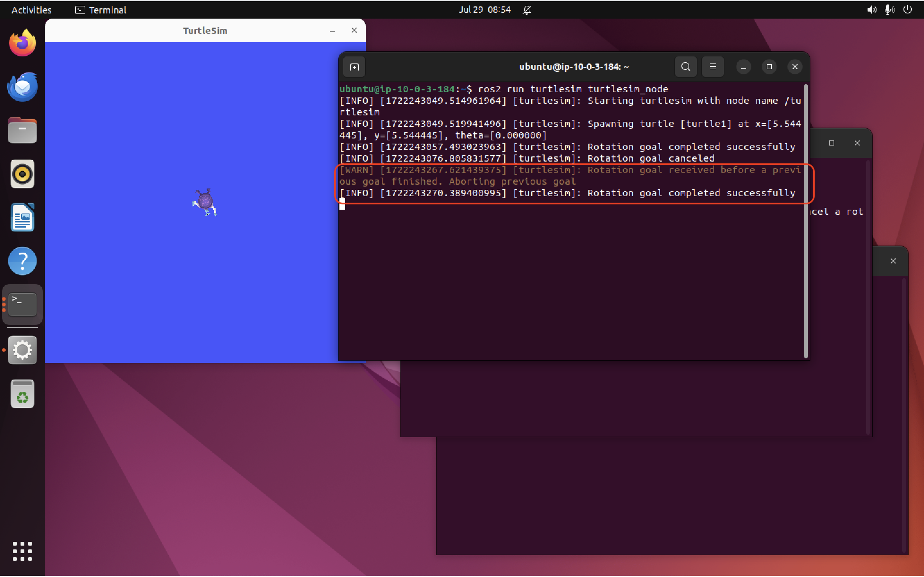Open the Trash in the dock
The image size is (924, 577).
click(22, 394)
